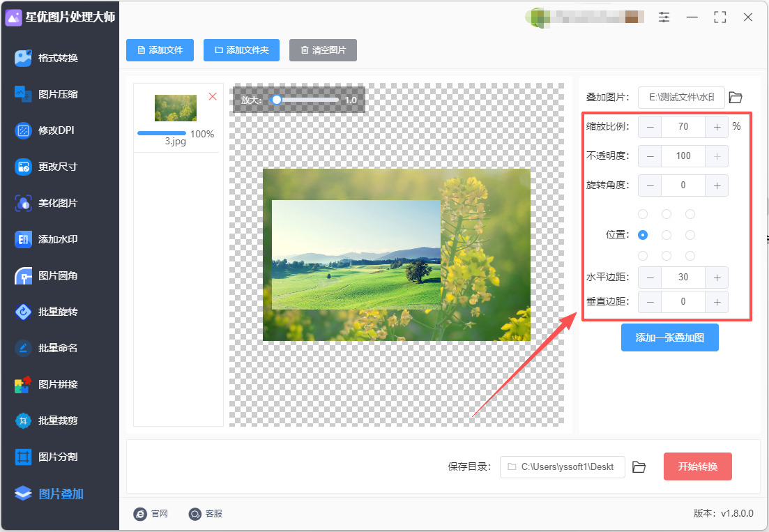Visit the 官网 official website link
Viewport: 769px width, 532px height.
click(151, 513)
